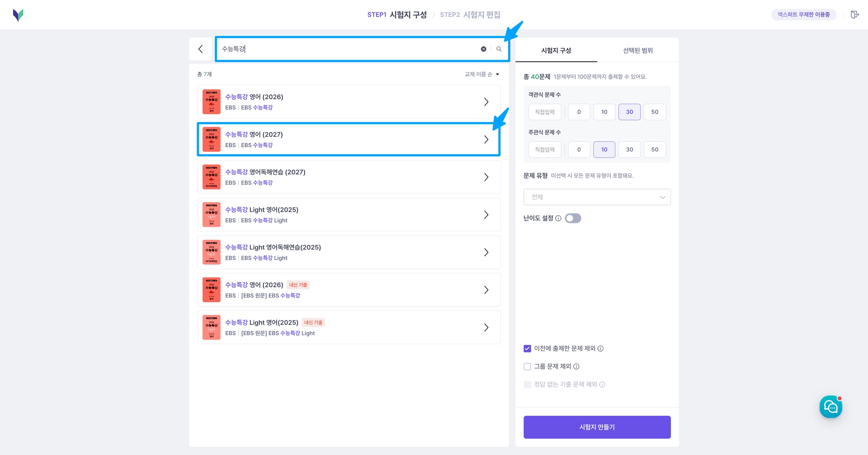Check the 그룹 문제 제외 checkbox
The width and height of the screenshot is (868, 455).
click(x=527, y=366)
